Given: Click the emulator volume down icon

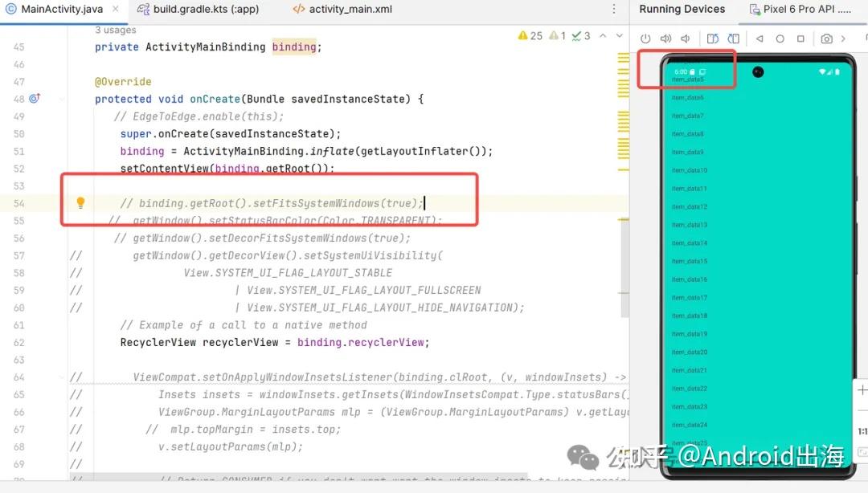Looking at the screenshot, I should [x=686, y=39].
